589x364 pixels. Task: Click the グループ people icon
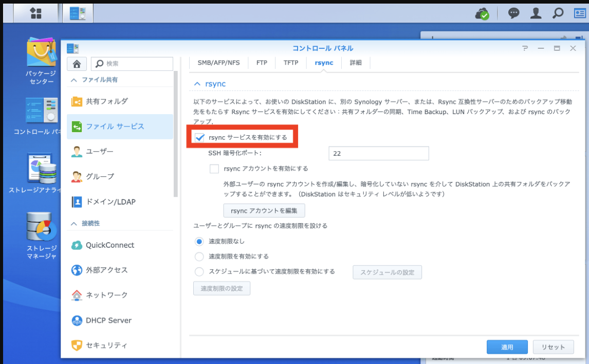tap(77, 176)
